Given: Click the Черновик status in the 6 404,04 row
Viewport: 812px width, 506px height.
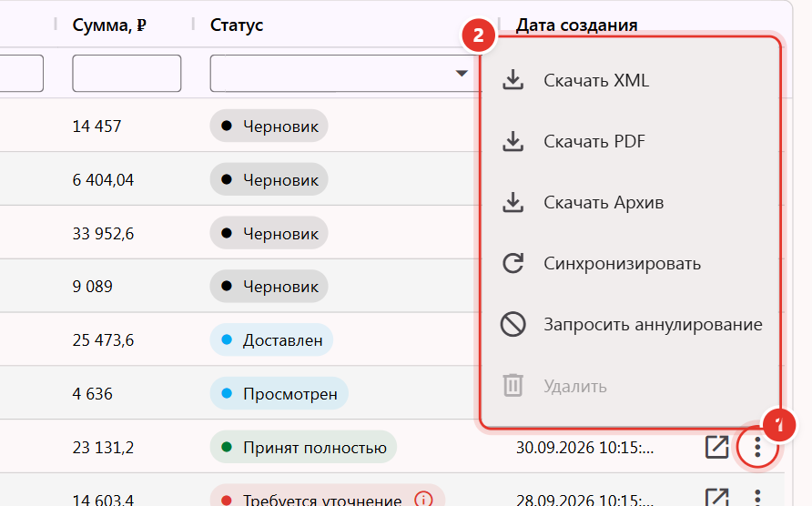Looking at the screenshot, I should pyautogui.click(x=269, y=179).
